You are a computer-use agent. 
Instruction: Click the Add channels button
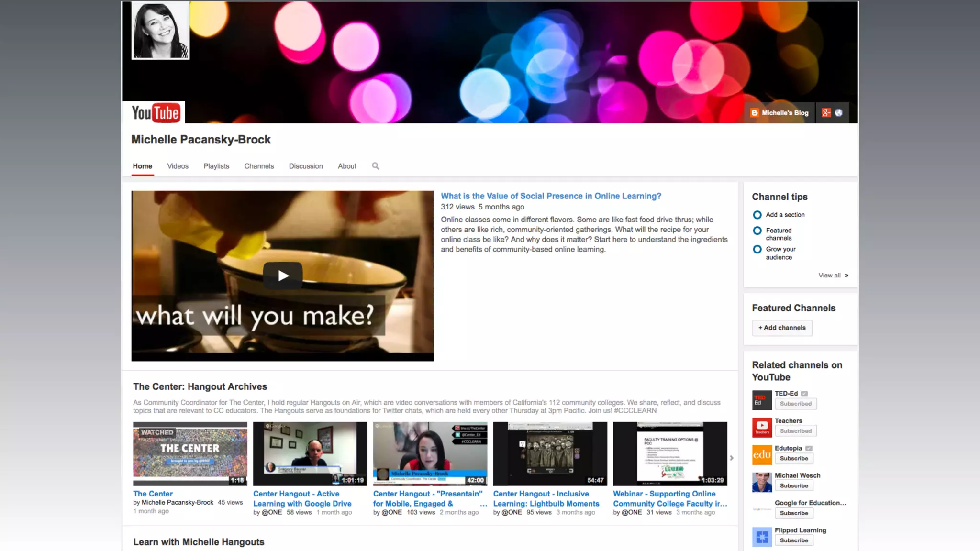click(x=782, y=328)
